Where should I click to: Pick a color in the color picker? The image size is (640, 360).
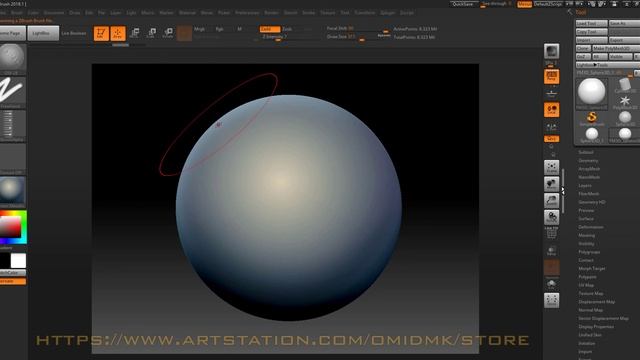13,227
